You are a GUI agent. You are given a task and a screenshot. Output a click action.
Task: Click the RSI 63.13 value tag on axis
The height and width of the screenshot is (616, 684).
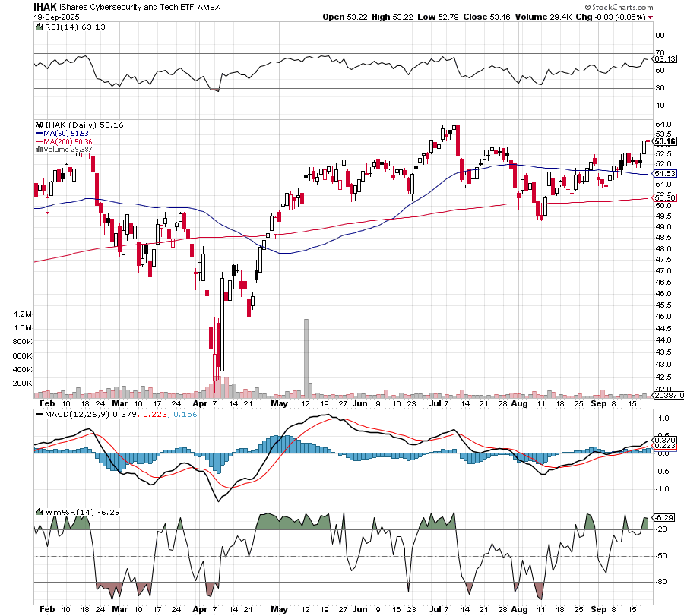665,58
